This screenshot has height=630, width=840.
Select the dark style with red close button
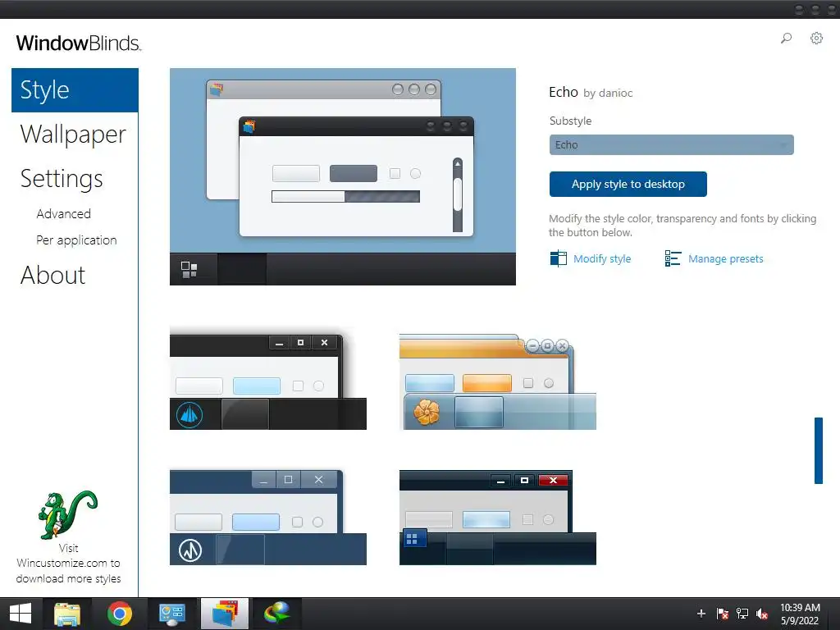pos(498,517)
